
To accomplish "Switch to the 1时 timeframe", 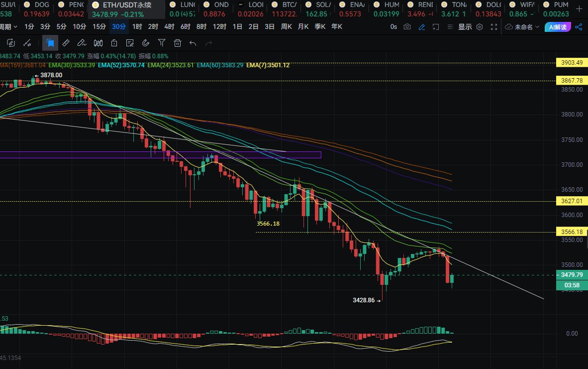I will (x=137, y=27).
